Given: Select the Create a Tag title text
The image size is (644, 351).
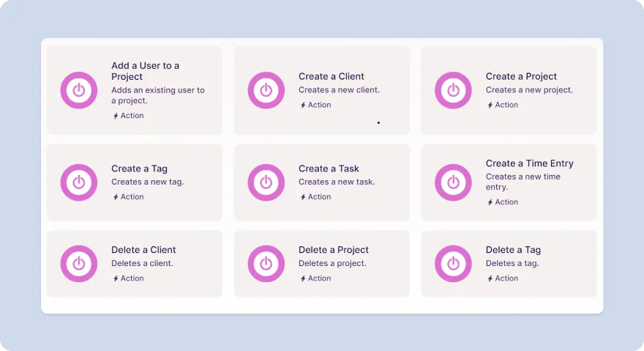Looking at the screenshot, I should click(x=139, y=169).
